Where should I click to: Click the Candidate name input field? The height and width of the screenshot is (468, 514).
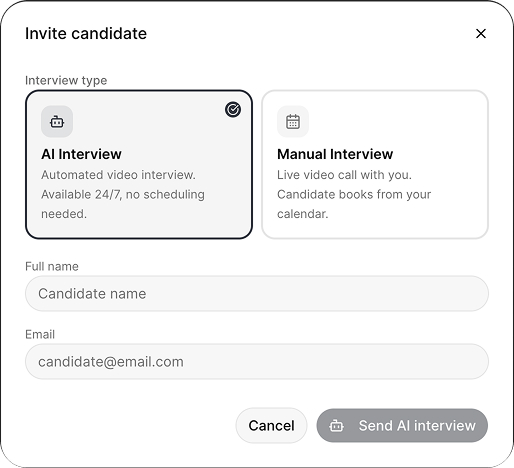click(x=257, y=293)
